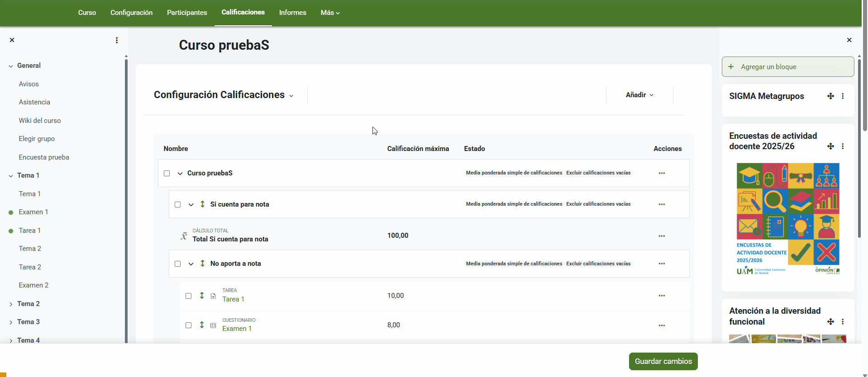
Task: Open the Configuración Calificaciones dropdown
Action: [224, 95]
